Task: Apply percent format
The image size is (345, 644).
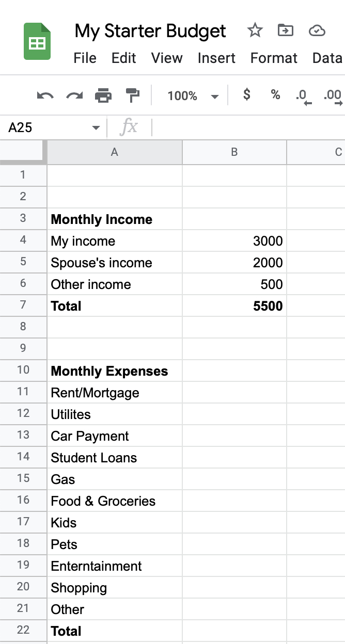Action: (275, 95)
